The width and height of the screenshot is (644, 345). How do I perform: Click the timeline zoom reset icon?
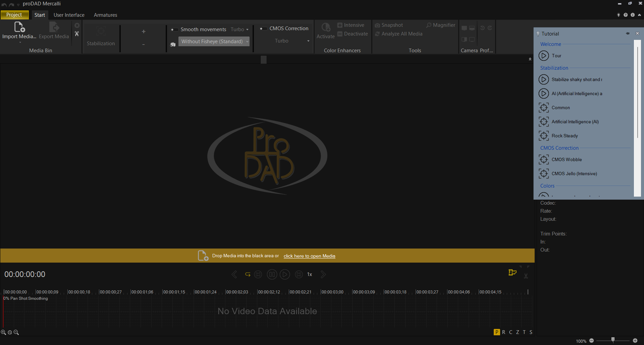(x=10, y=332)
